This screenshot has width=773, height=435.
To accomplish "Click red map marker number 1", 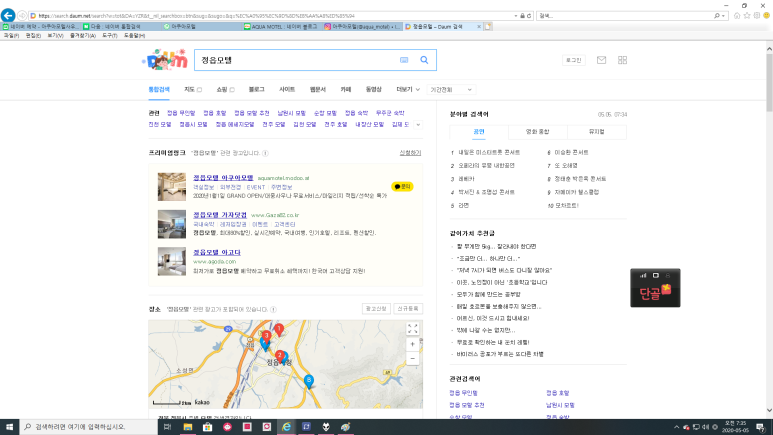I will point(279,329).
